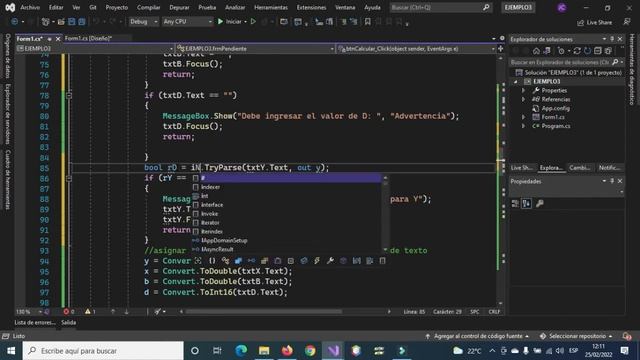Click the Open File folder toolbar icon

point(61,22)
